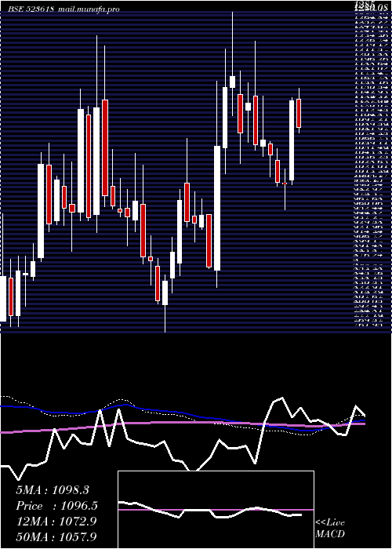
Task: Click the BSE 523618 ticker label
Action: pos(31,9)
